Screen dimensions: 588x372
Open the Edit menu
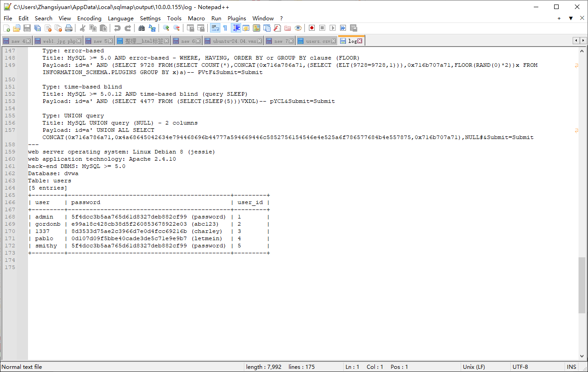23,18
